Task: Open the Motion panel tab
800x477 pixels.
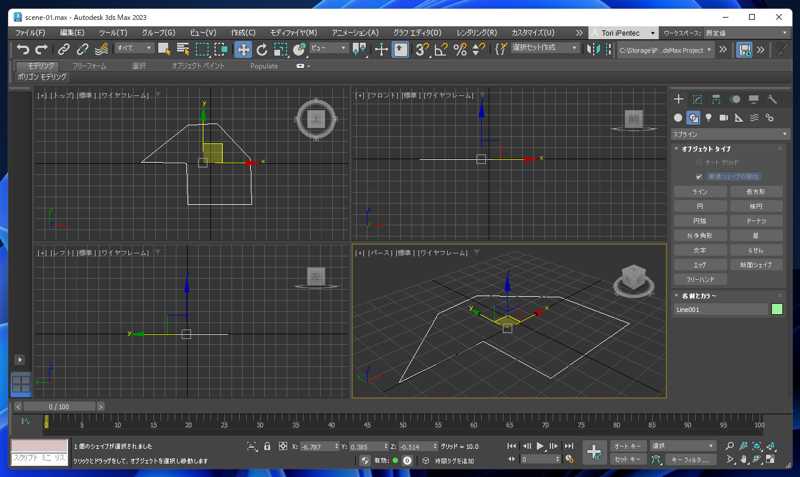Action: tap(735, 99)
